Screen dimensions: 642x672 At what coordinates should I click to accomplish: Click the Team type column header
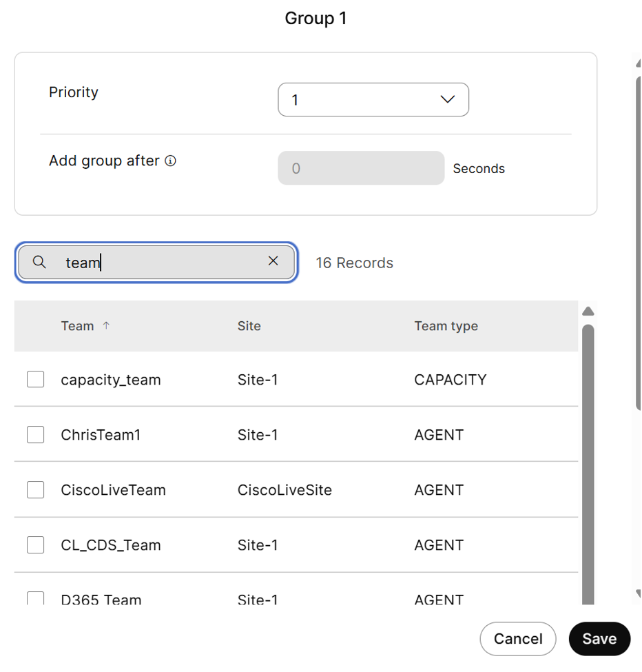point(446,326)
